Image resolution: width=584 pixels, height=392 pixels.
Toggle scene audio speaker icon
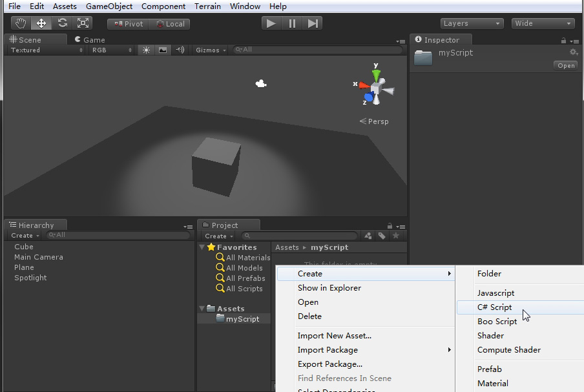180,50
